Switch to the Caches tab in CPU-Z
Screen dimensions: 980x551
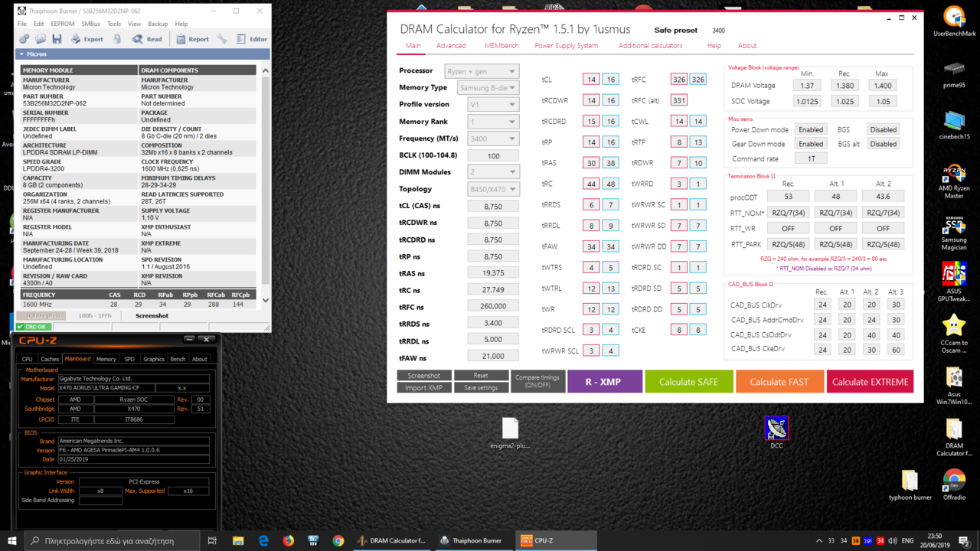pyautogui.click(x=50, y=359)
